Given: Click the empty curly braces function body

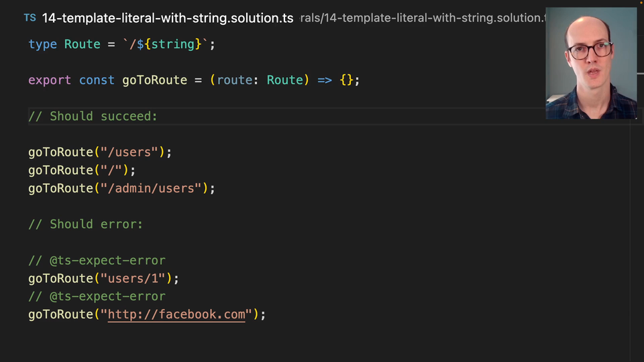Looking at the screenshot, I should [x=346, y=80].
